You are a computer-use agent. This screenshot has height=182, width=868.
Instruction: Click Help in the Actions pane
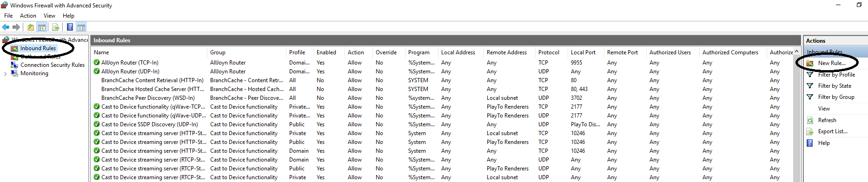824,143
